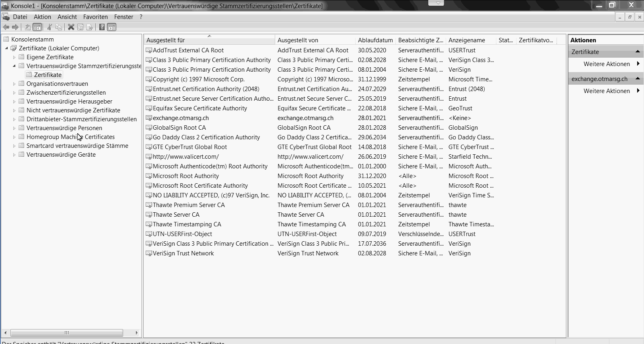Click certificate icon of Equifax Secure Certificate Authority
Image resolution: width=644 pixels, height=344 pixels.
tap(149, 108)
